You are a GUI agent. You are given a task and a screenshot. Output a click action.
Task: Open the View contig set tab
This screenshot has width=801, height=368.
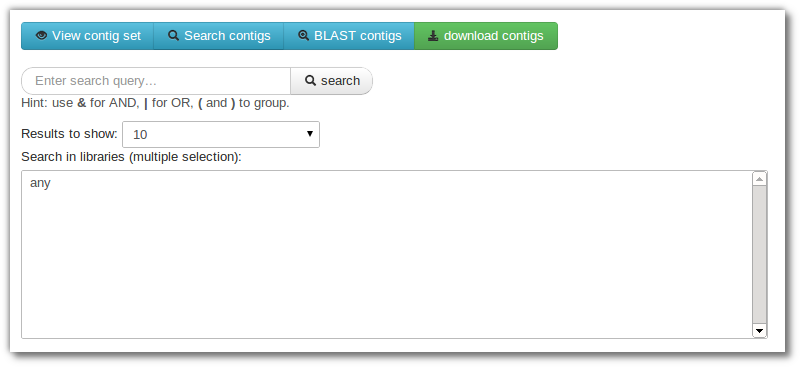[x=87, y=36]
